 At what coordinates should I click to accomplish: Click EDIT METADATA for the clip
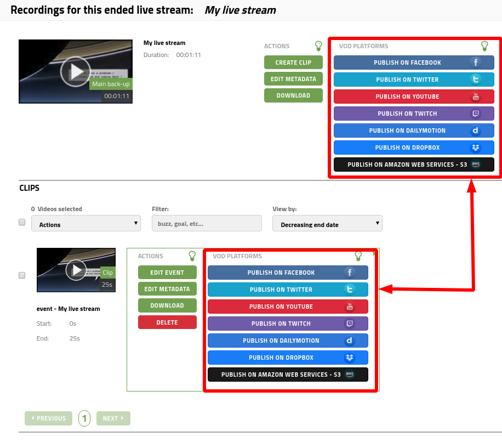click(167, 289)
